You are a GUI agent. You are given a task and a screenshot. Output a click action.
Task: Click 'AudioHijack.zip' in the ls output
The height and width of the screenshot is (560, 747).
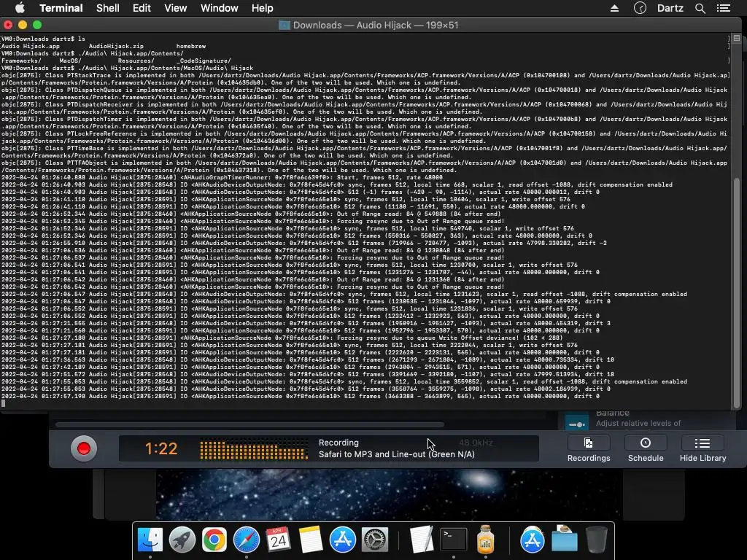(x=116, y=46)
